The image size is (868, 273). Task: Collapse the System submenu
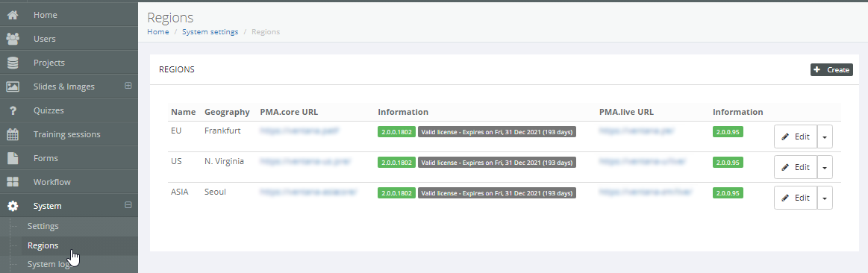pos(128,205)
